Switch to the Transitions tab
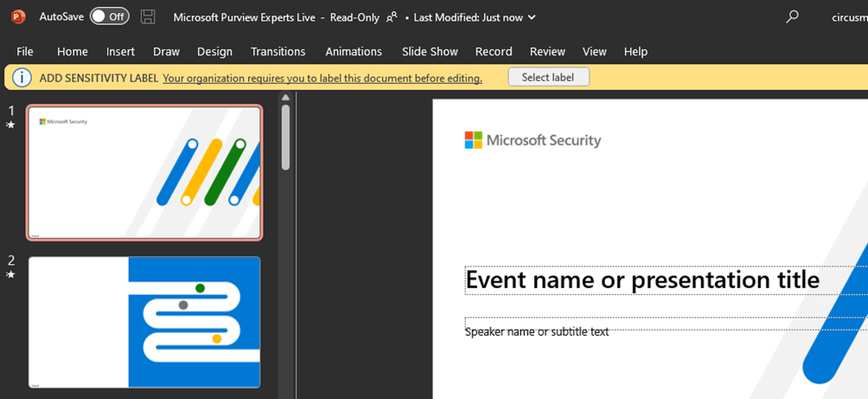The width and height of the screenshot is (868, 399). tap(278, 52)
